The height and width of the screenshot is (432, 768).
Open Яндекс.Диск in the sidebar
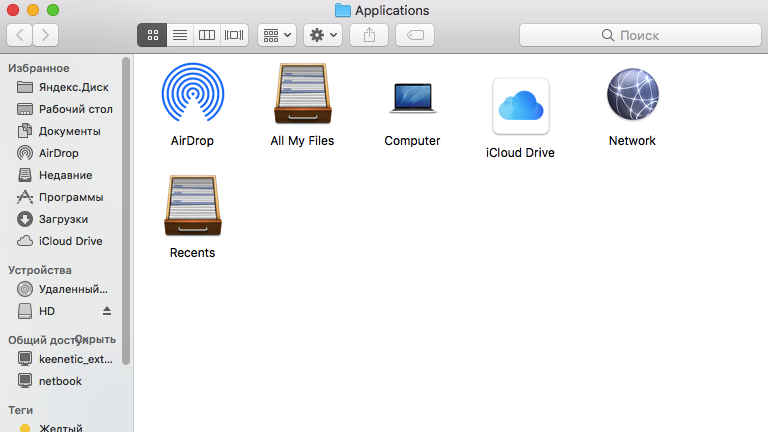click(x=63, y=87)
